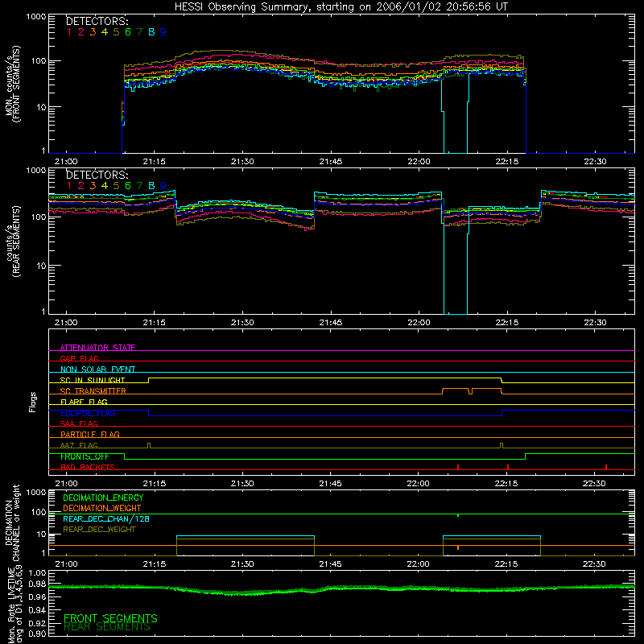Screen dimensions: 644x644
Task: Click the 0.92 livetime axis label
Action: (x=38, y=623)
